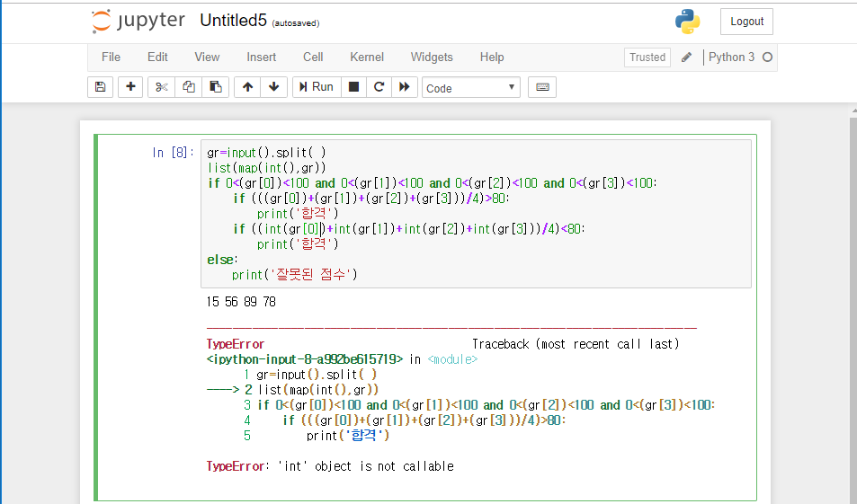The image size is (857, 504).
Task: Click the ipython-input-8 traceback reference
Action: coord(305,359)
